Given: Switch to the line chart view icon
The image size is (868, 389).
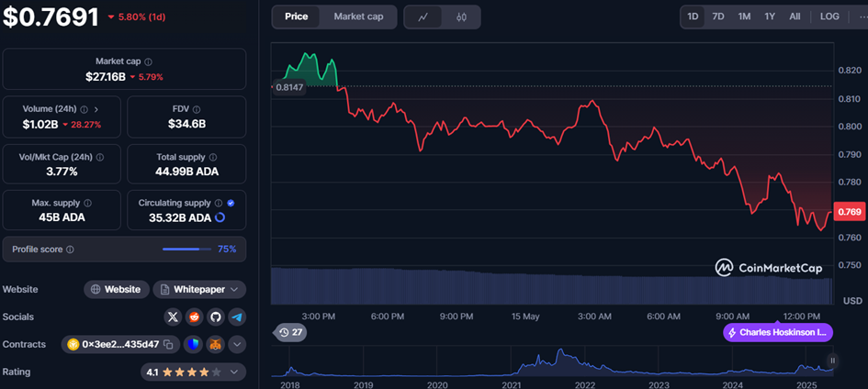Looking at the screenshot, I should pos(423,17).
